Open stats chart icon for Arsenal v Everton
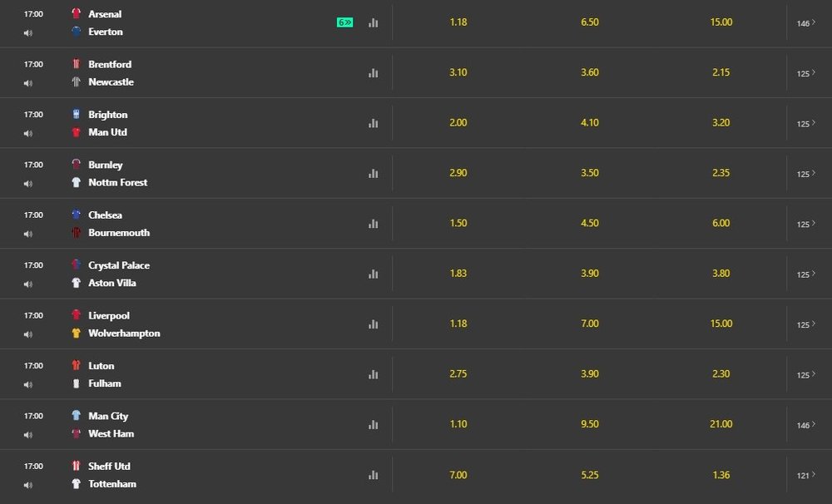Image resolution: width=832 pixels, height=504 pixels. click(x=373, y=23)
